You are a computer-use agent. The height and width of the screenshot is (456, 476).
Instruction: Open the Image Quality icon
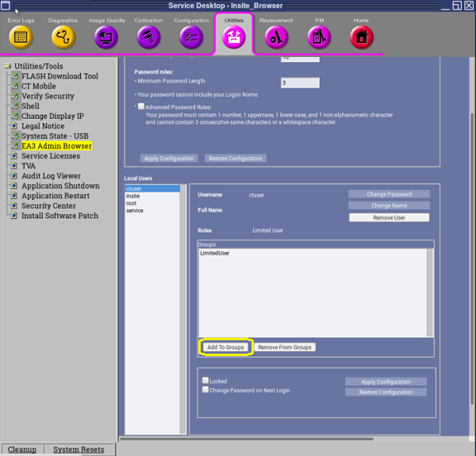tap(106, 36)
